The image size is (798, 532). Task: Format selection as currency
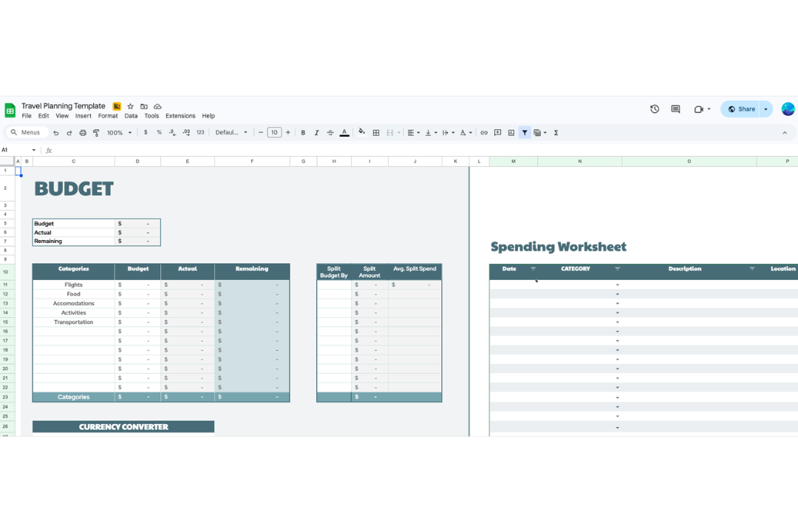pyautogui.click(x=145, y=132)
